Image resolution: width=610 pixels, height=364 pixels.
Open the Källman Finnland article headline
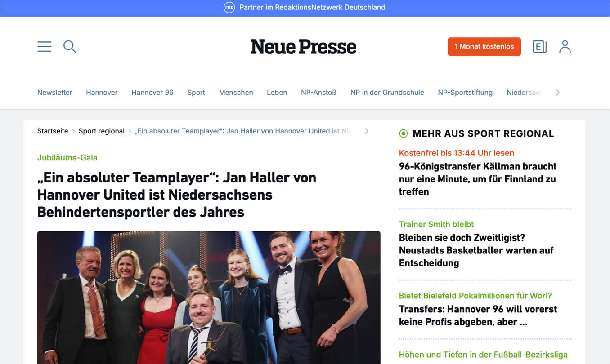click(x=478, y=179)
